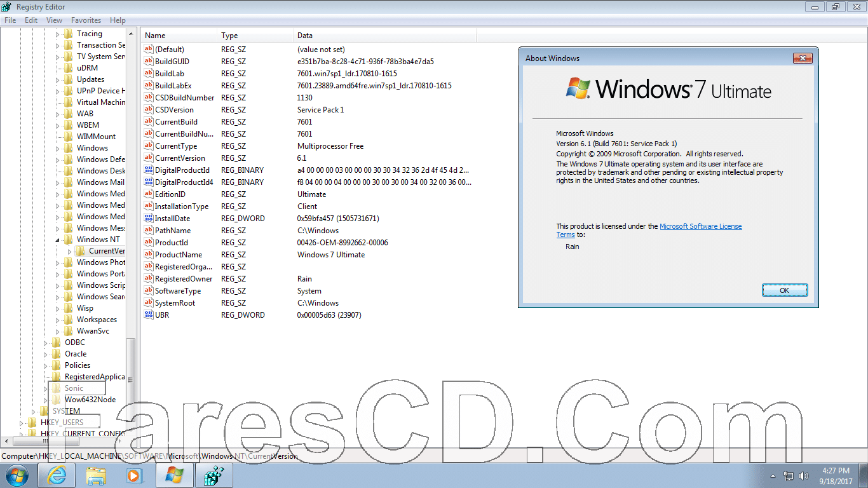This screenshot has height=488, width=868.
Task: Show hidden tray icons arrow
Action: pyautogui.click(x=773, y=476)
